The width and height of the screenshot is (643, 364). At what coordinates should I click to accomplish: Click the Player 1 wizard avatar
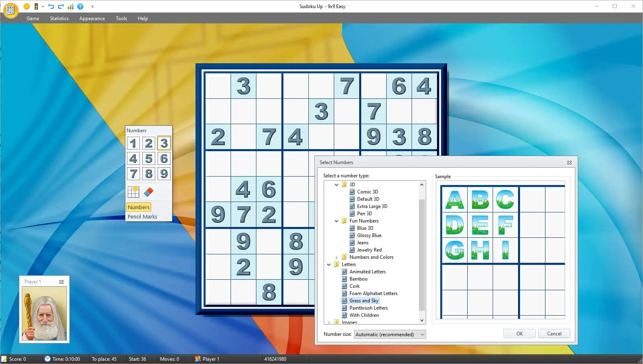pyautogui.click(x=44, y=314)
